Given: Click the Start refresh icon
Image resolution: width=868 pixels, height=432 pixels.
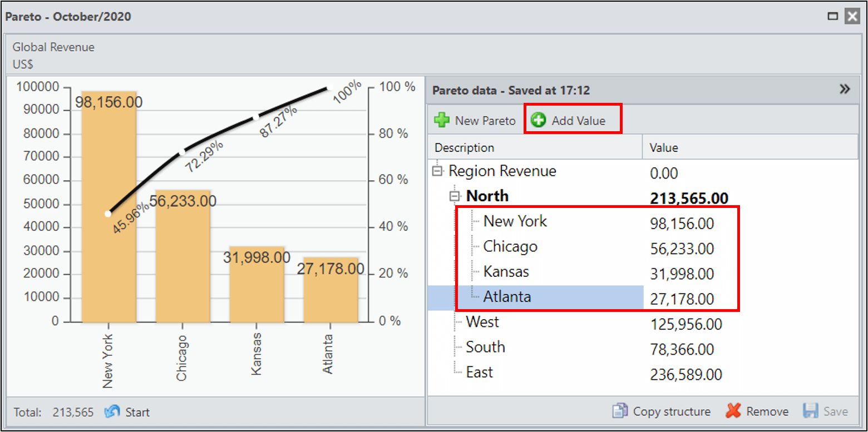Looking at the screenshot, I should [112, 412].
